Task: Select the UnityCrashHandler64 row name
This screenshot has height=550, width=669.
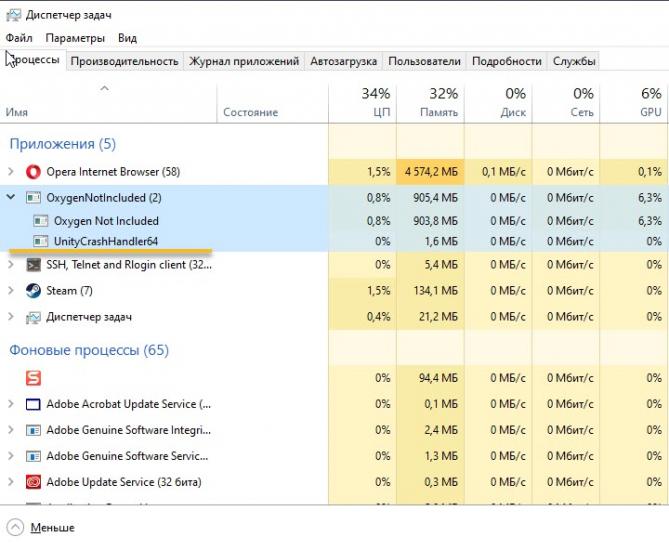Action: [106, 242]
